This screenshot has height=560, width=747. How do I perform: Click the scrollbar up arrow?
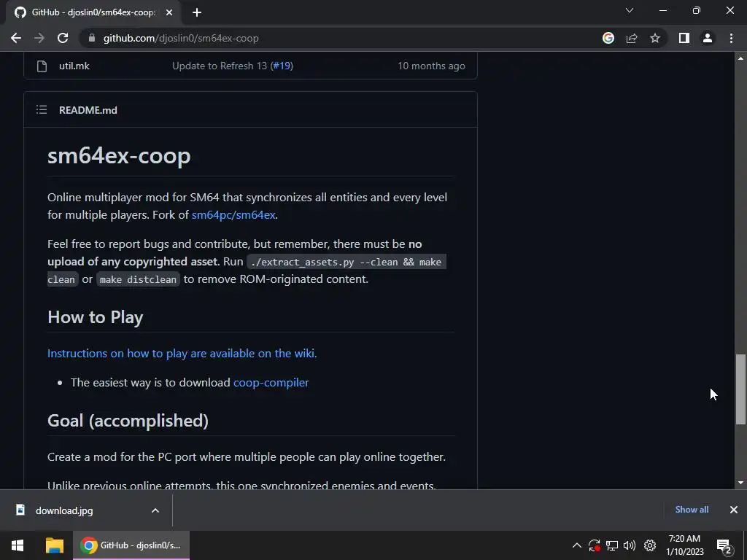point(740,58)
